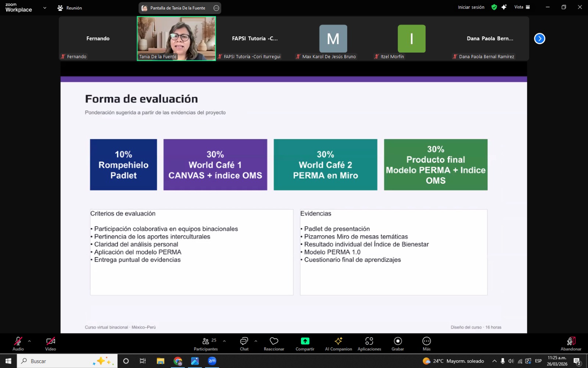Launch AI Companion from the toolbar

338,341
